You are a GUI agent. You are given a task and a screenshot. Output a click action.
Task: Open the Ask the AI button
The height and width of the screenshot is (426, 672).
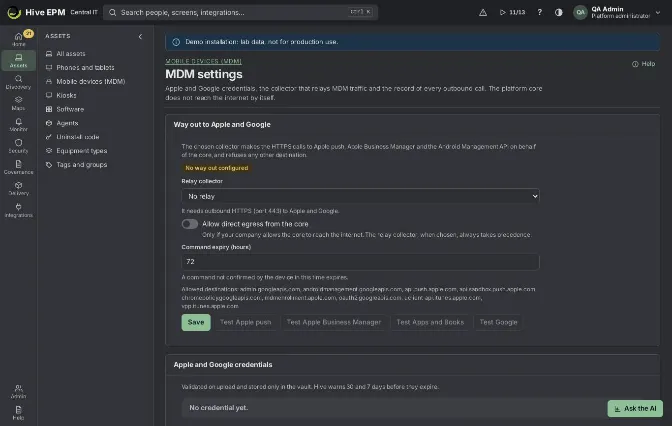635,408
